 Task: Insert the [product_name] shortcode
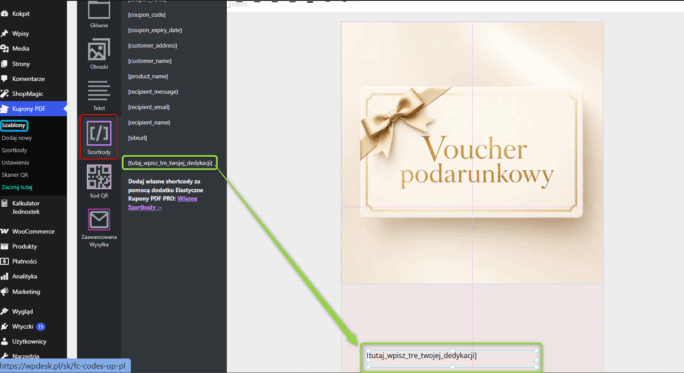[148, 76]
